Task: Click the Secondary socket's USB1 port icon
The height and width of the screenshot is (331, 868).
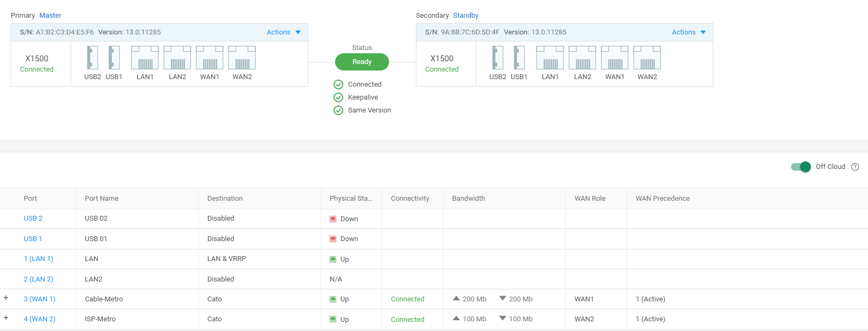Action: (x=519, y=58)
